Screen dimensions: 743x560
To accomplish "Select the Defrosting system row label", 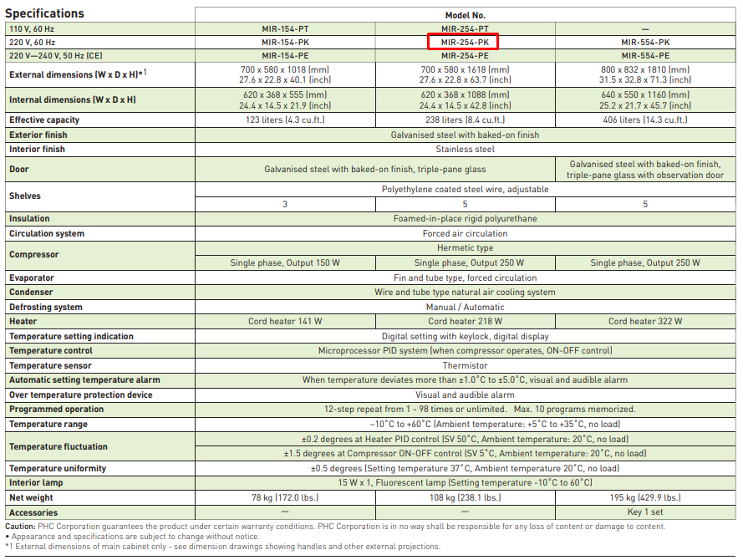I will (46, 308).
